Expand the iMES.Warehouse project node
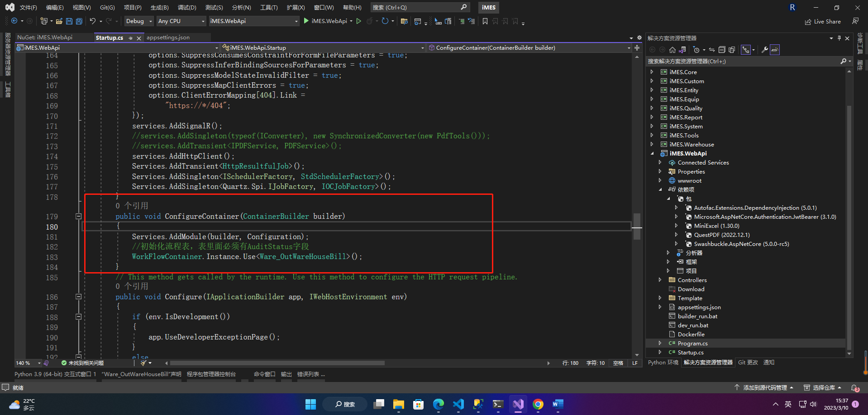Image resolution: width=868 pixels, height=415 pixels. coord(652,144)
